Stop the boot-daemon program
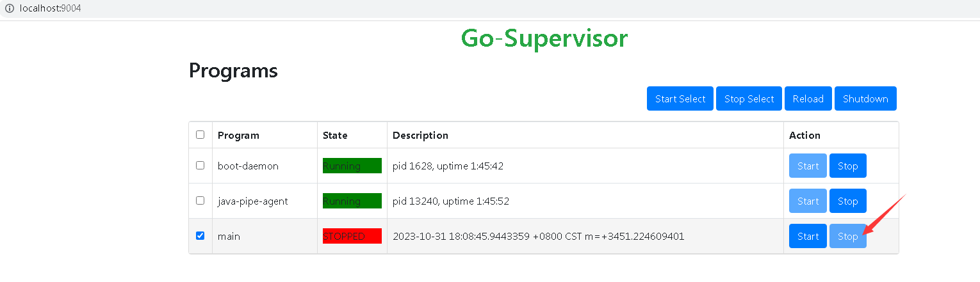This screenshot has width=980, height=282. (848, 166)
